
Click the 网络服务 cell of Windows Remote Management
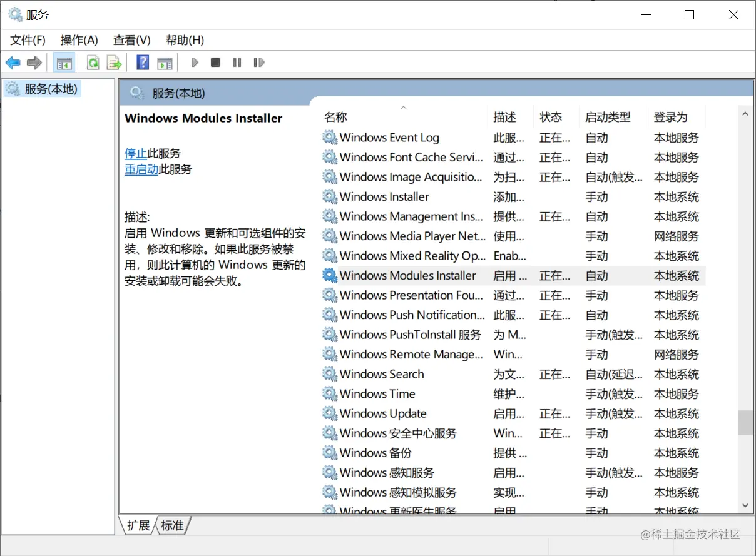pyautogui.click(x=677, y=354)
